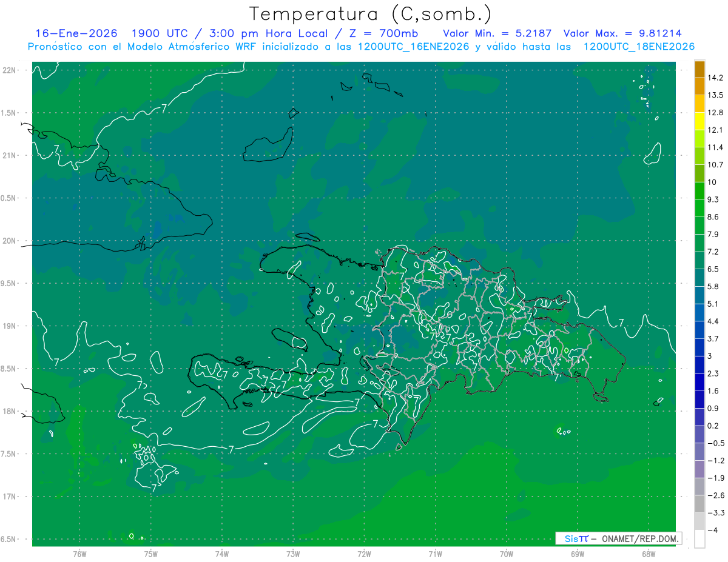
Task: Click the 71W longitude axis label
Action: 435,554
